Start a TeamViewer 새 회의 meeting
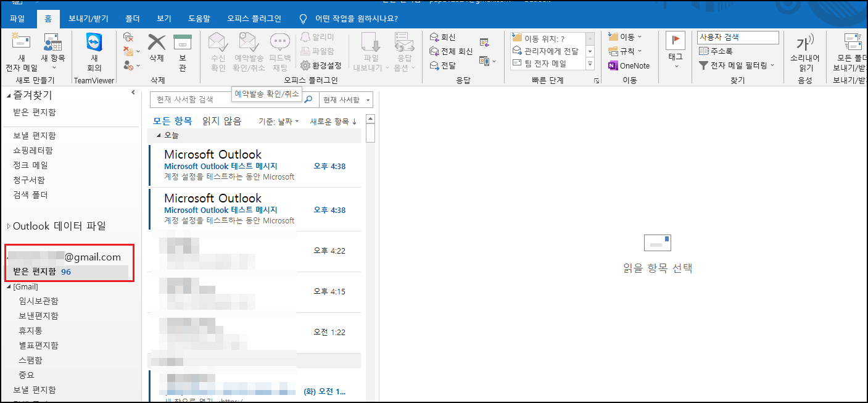 94,52
